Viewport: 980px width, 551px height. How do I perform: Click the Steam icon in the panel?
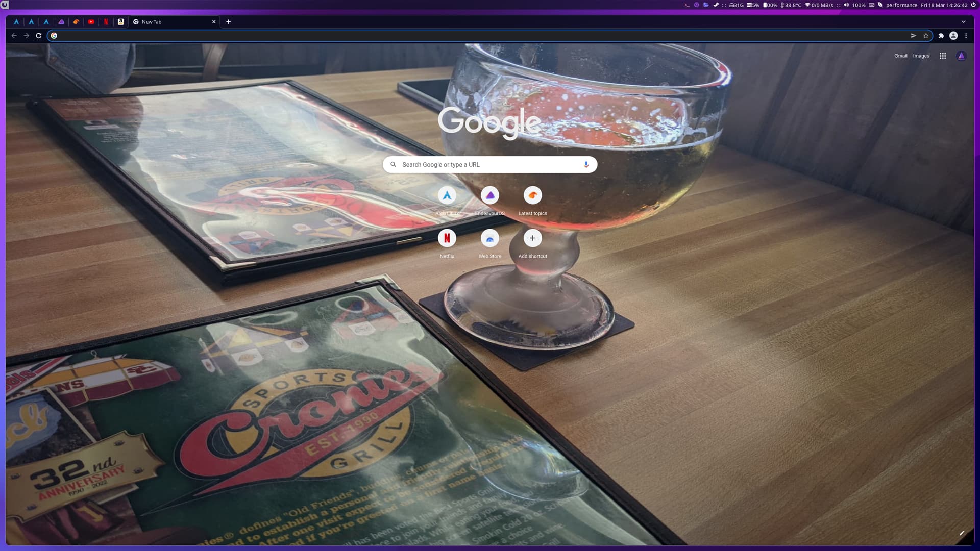[716, 5]
